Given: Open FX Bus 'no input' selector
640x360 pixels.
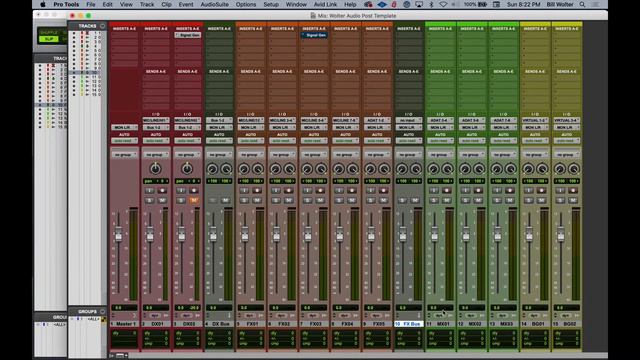Looking at the screenshot, I should [409, 120].
